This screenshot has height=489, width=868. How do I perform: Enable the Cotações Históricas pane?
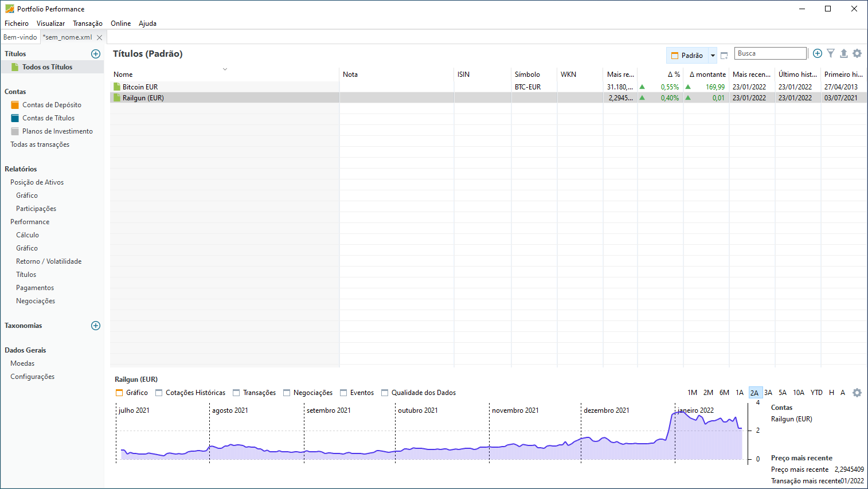click(159, 393)
